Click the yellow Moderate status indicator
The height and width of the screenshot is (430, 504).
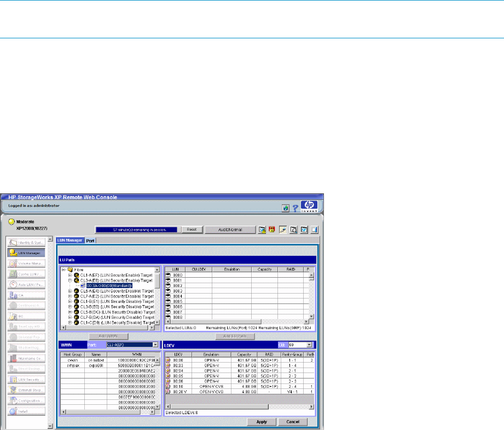[11, 222]
